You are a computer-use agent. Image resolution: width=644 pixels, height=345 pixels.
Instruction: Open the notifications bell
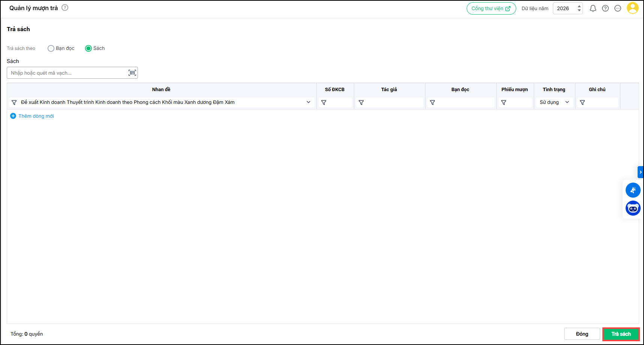click(593, 8)
